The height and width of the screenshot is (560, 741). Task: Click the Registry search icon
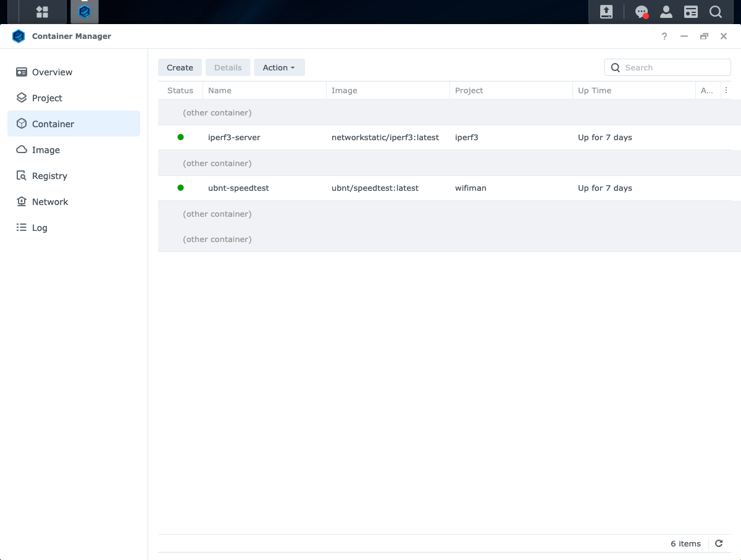point(22,176)
